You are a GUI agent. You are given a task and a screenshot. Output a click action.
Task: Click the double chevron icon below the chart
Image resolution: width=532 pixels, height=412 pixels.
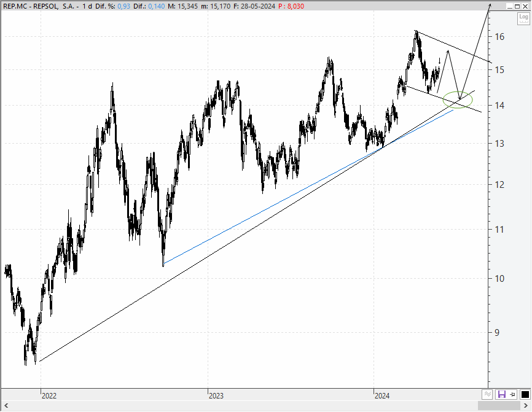pyautogui.click(x=487, y=394)
